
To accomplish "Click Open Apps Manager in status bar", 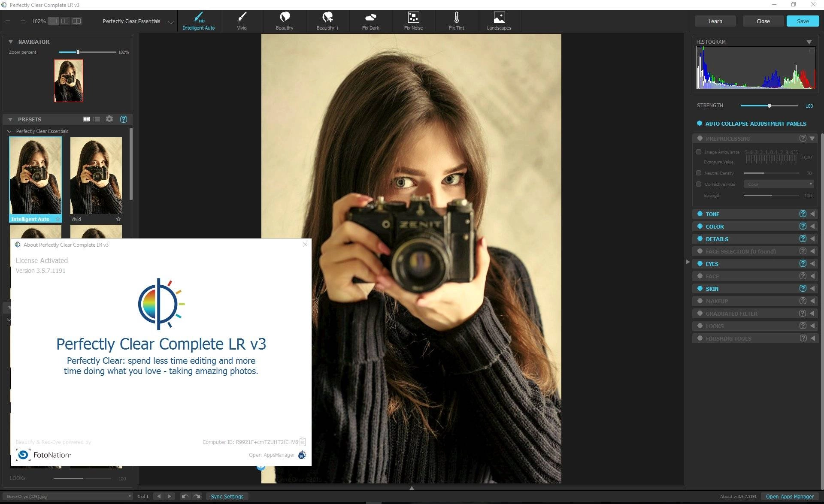I will point(789,496).
